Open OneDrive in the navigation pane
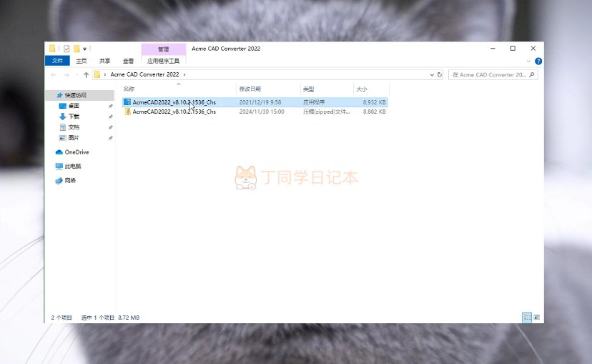Screen dimensions: 592x364 pyautogui.click(x=77, y=152)
